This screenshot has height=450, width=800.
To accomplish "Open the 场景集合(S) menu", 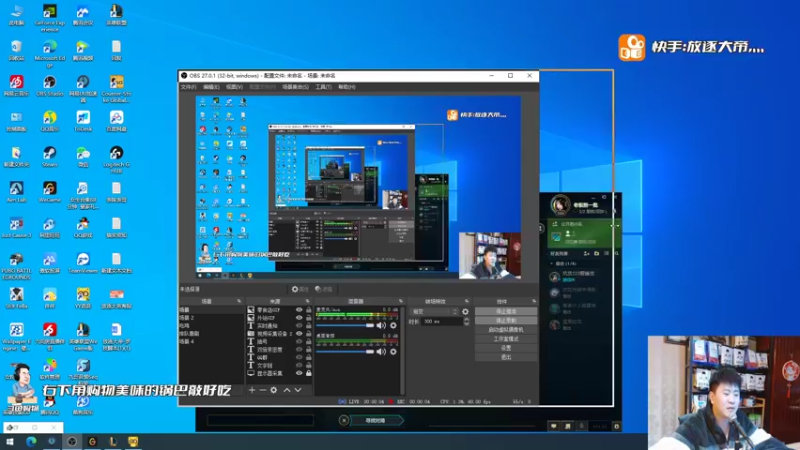I will pyautogui.click(x=295, y=87).
